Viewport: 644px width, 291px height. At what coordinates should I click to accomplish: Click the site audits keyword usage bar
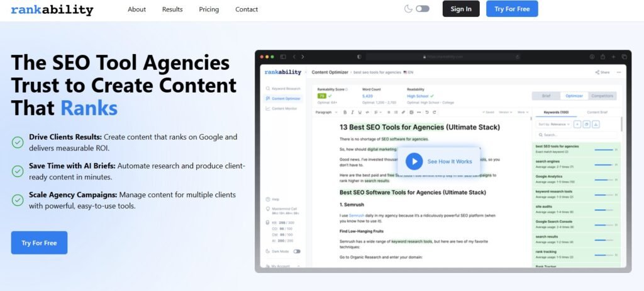tap(604, 210)
